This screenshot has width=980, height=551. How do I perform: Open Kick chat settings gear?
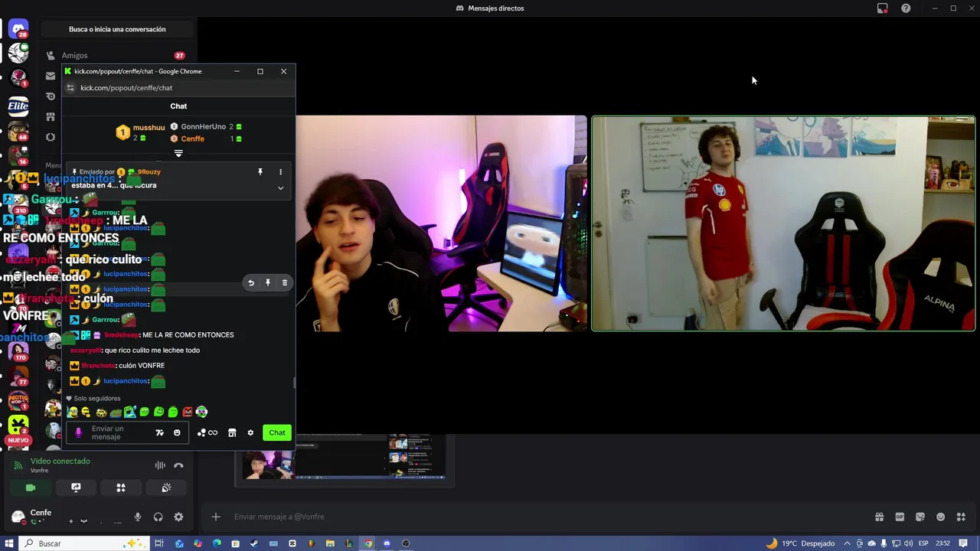250,432
